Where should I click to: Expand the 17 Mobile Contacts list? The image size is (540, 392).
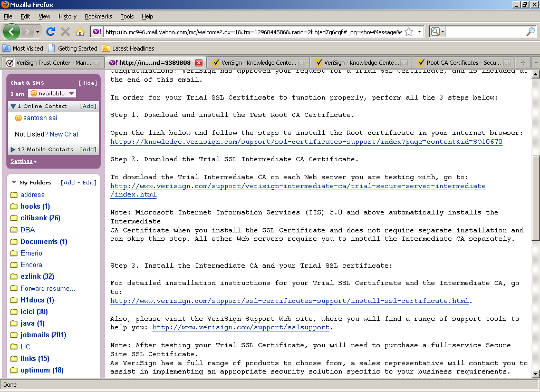(x=13, y=149)
